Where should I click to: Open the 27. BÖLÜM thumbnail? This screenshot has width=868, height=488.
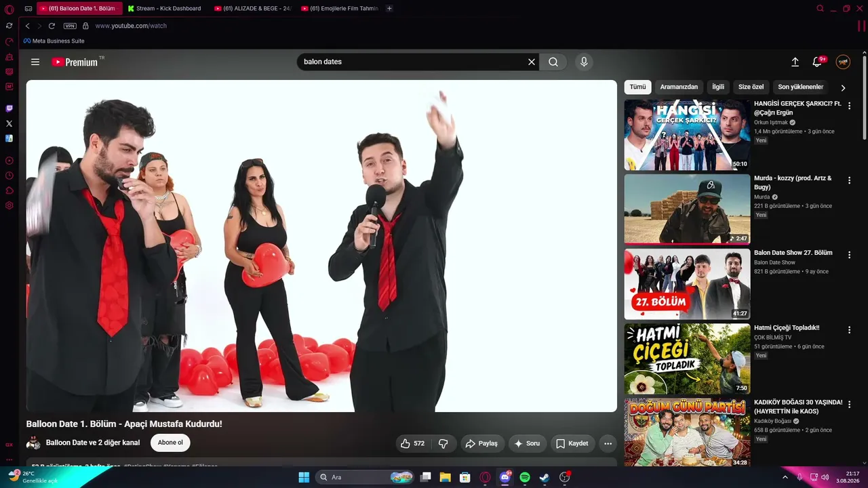[x=687, y=284]
